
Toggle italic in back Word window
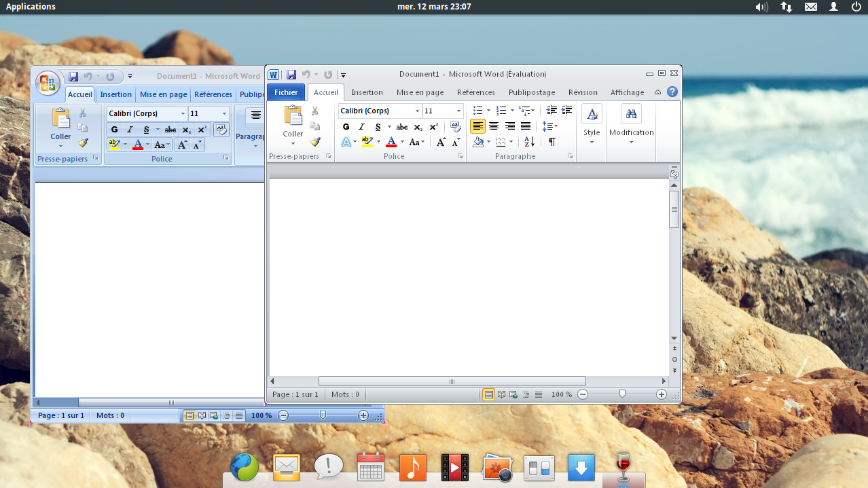(x=130, y=130)
